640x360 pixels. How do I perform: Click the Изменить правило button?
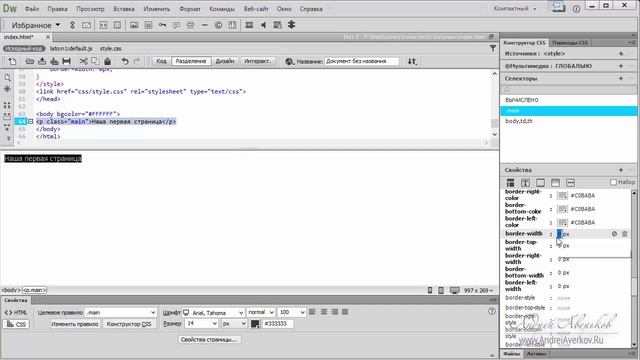click(75, 324)
